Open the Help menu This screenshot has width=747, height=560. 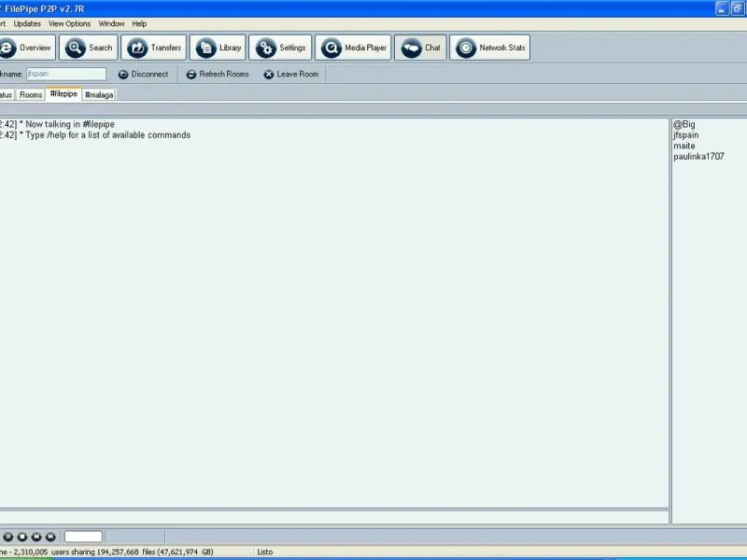click(x=139, y=24)
